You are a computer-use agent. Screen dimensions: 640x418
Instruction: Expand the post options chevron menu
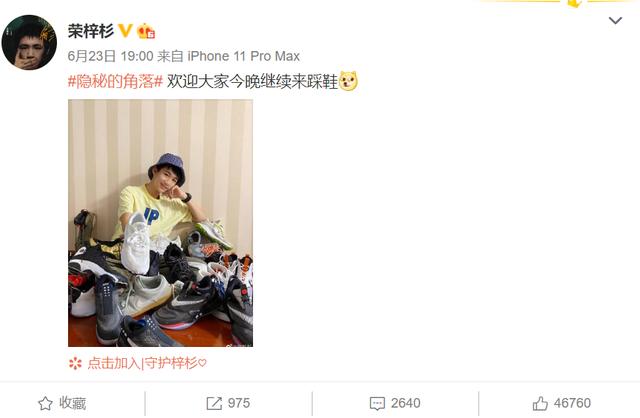coord(615,20)
